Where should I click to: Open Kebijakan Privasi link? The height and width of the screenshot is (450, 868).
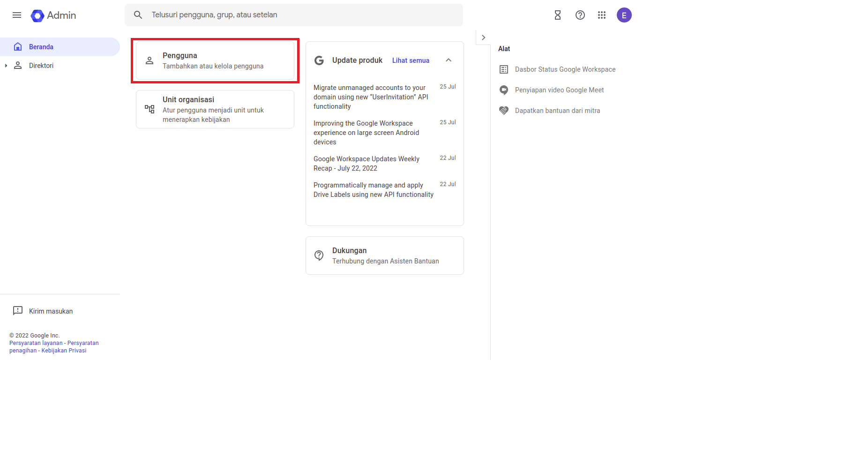click(x=64, y=351)
